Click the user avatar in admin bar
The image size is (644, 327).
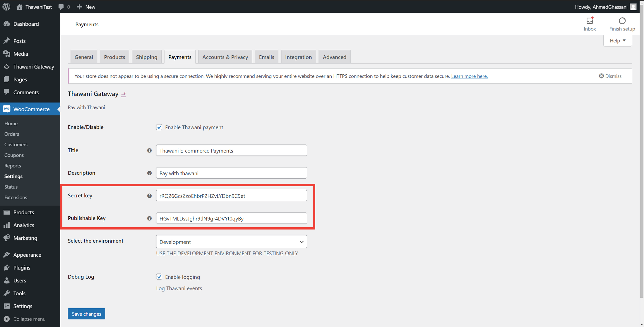click(633, 7)
